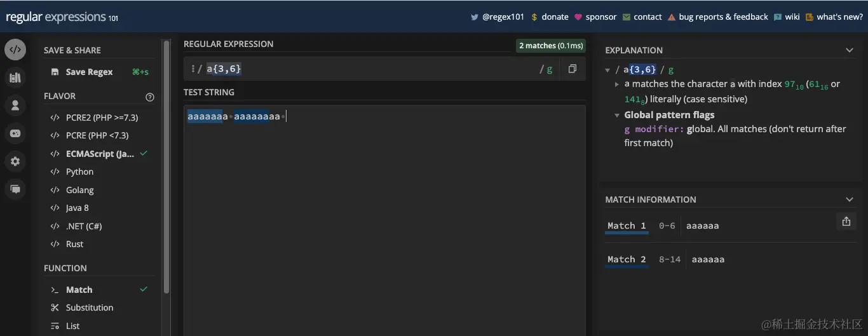Screen dimensions: 868x336
Task: Collapse the Explanation panel chevron
Action: pyautogui.click(x=850, y=50)
